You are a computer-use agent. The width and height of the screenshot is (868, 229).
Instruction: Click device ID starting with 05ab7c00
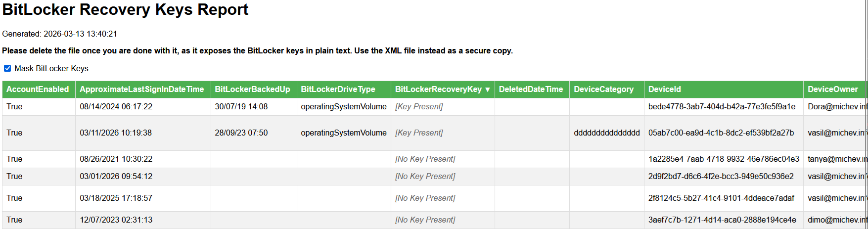(721, 133)
